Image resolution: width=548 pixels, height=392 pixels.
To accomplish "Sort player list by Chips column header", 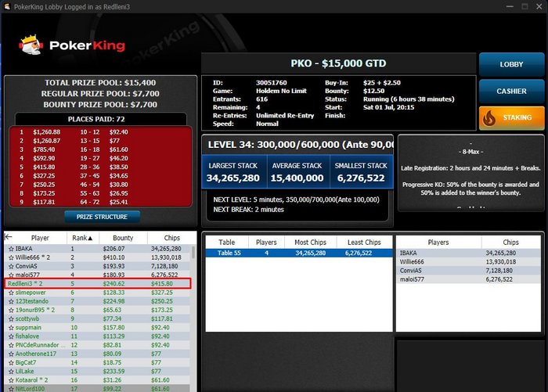I will click(x=172, y=238).
